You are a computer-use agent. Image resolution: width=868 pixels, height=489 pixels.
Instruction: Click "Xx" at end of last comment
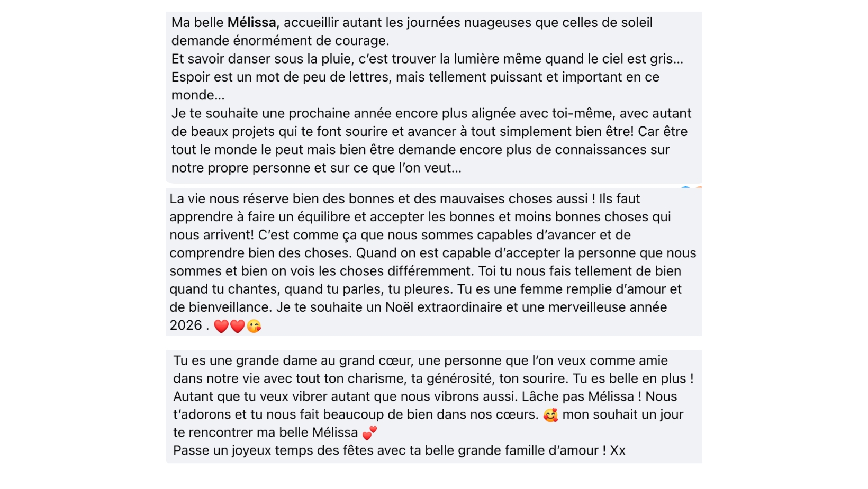(x=618, y=451)
